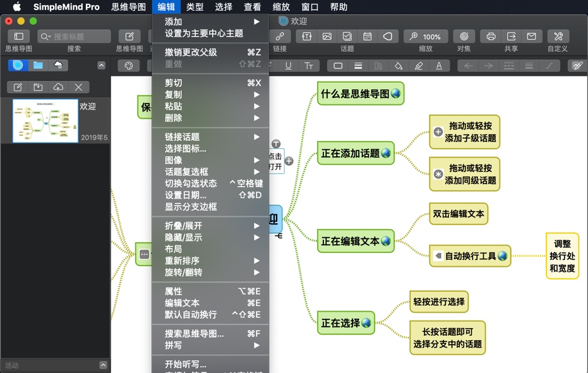Viewport: 588px width, 373px height.
Task: Click the sidebar upload to cloud icon
Action: tap(58, 87)
